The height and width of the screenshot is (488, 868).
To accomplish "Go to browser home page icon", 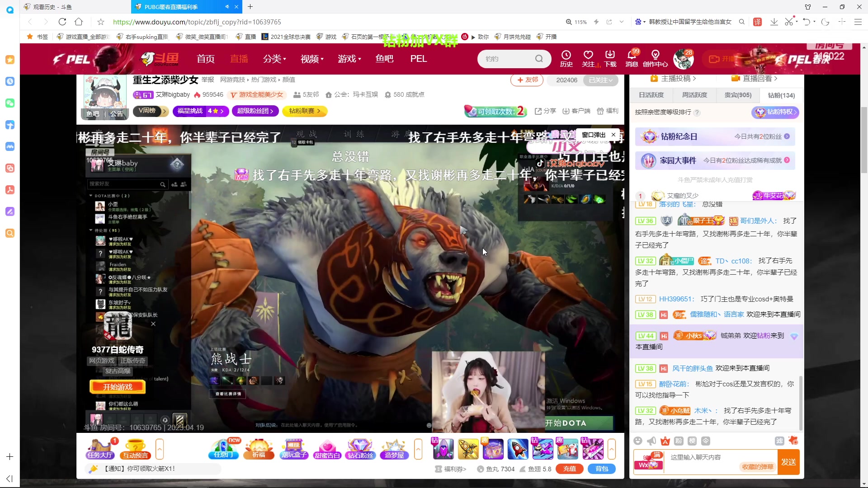I will (79, 22).
